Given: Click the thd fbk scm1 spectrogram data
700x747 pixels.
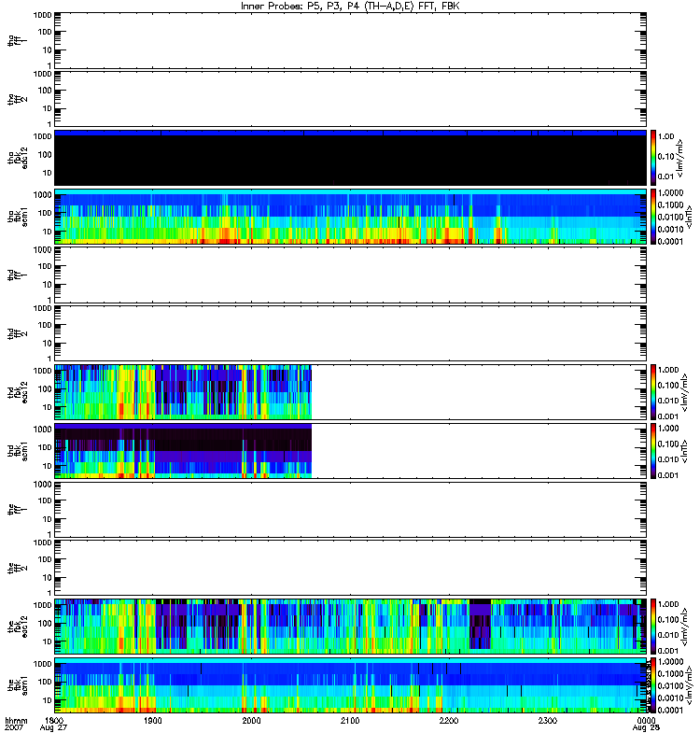Looking at the screenshot, I should (x=183, y=450).
